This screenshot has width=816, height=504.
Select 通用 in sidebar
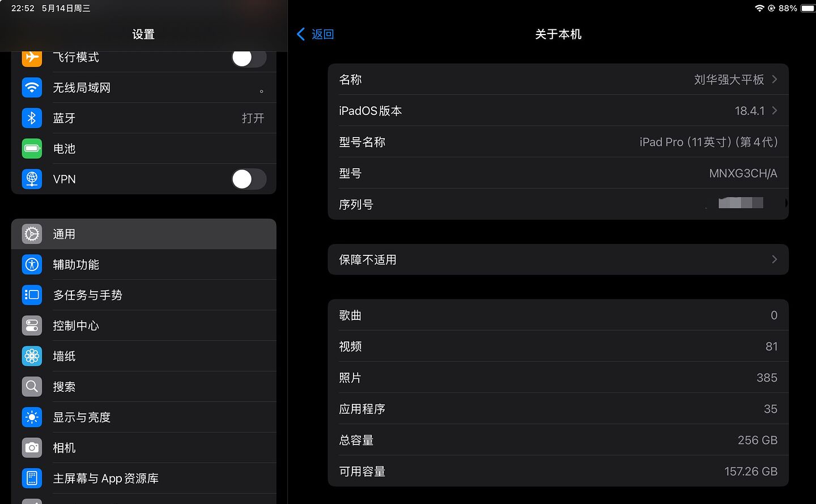tap(144, 234)
